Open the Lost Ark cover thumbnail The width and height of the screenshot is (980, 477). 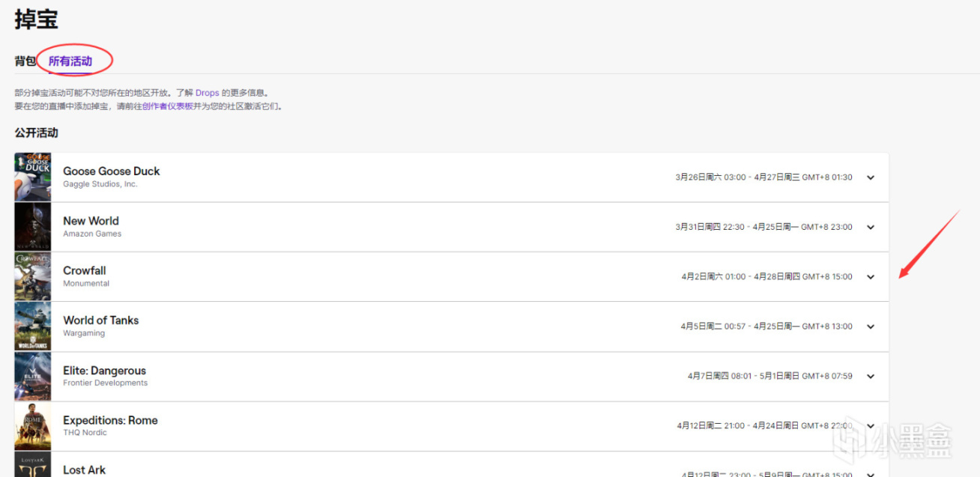33,464
